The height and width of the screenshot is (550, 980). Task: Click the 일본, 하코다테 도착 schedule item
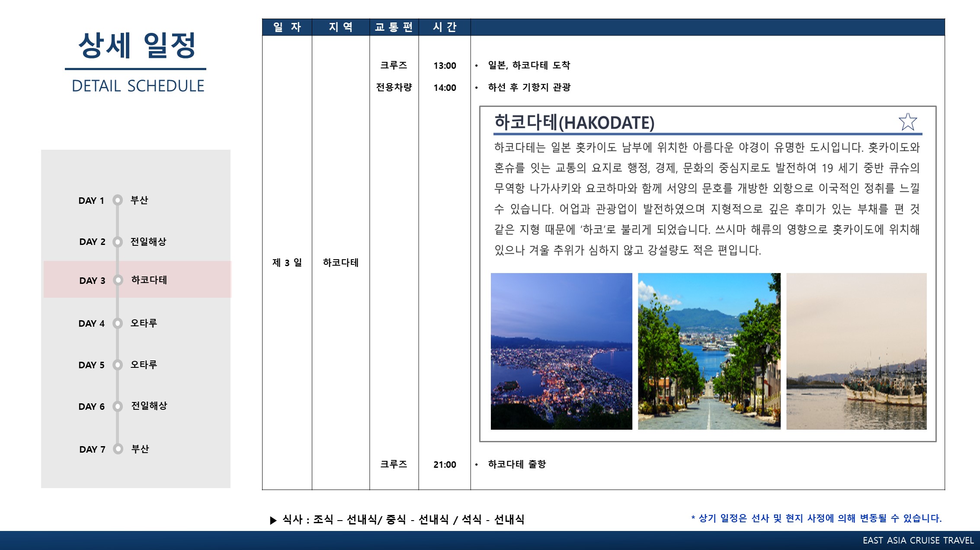click(x=529, y=65)
